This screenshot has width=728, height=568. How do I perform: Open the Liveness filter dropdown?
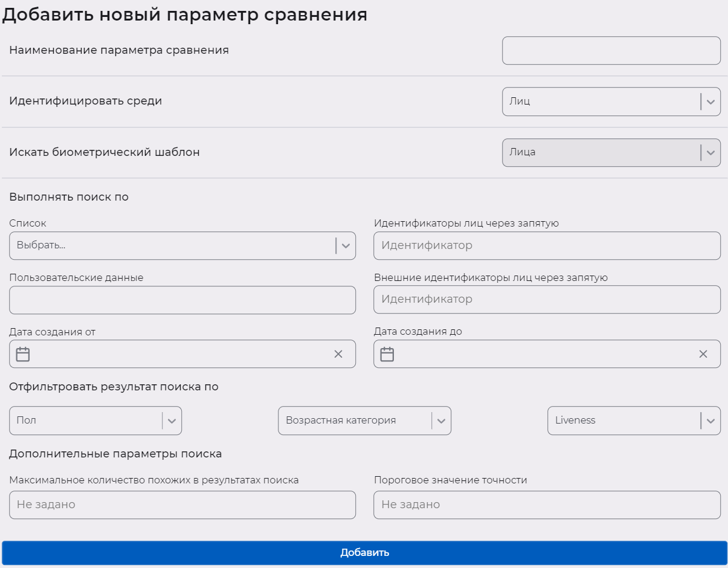click(x=634, y=421)
